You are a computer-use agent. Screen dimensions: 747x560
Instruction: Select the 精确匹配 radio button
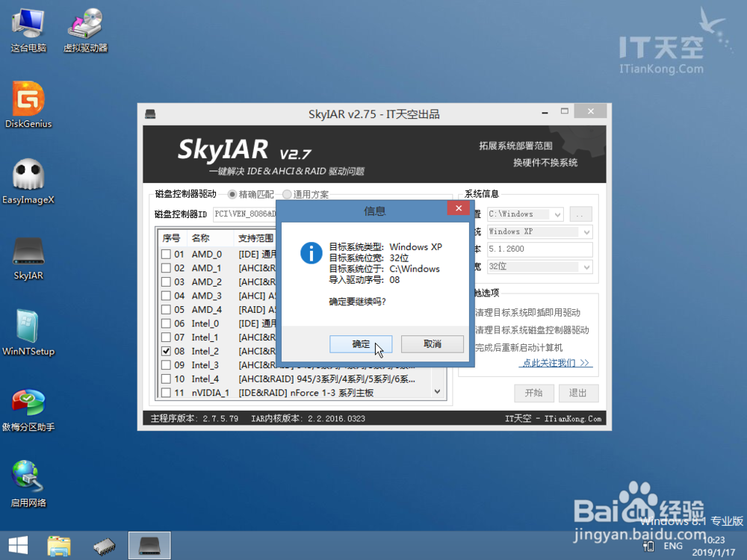pyautogui.click(x=232, y=194)
